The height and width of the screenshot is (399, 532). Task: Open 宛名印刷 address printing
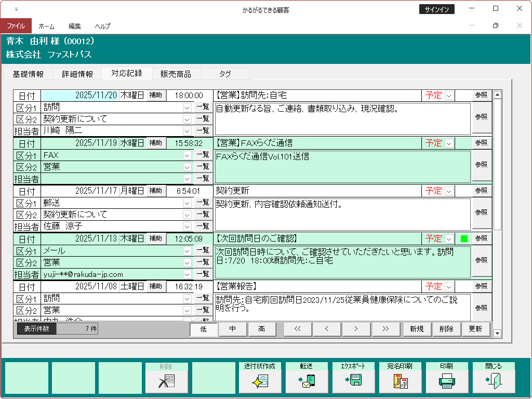(x=400, y=381)
